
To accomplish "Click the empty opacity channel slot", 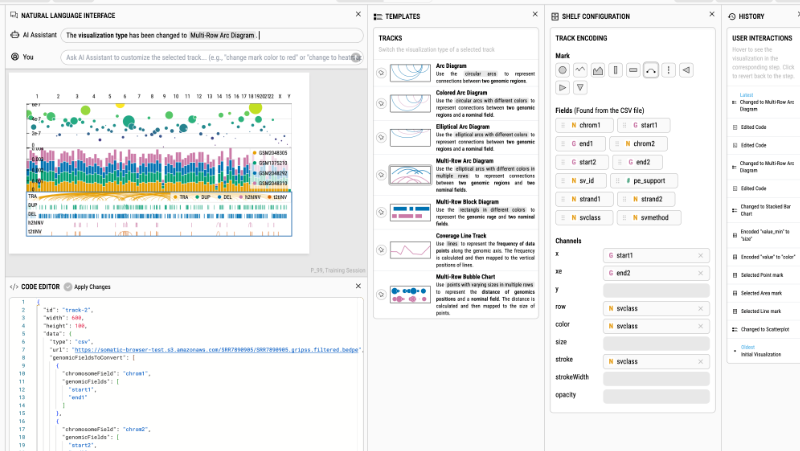I will tap(656, 396).
